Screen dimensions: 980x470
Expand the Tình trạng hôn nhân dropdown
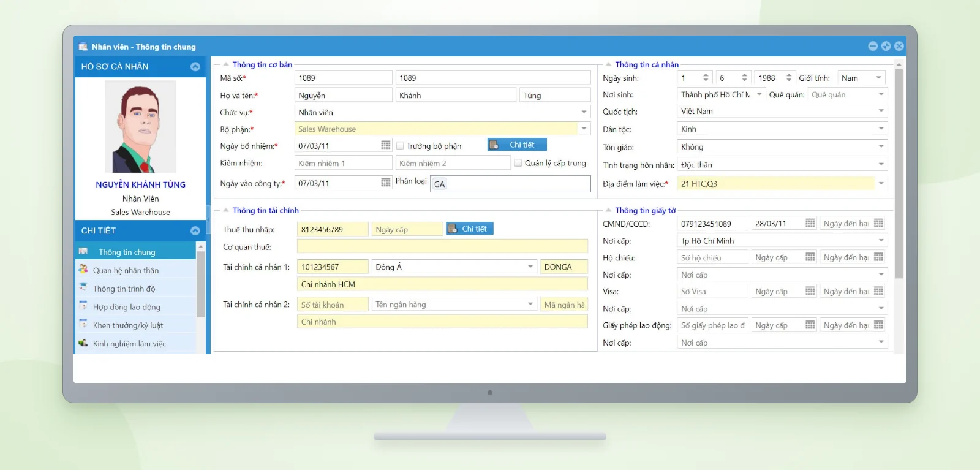[x=881, y=164]
